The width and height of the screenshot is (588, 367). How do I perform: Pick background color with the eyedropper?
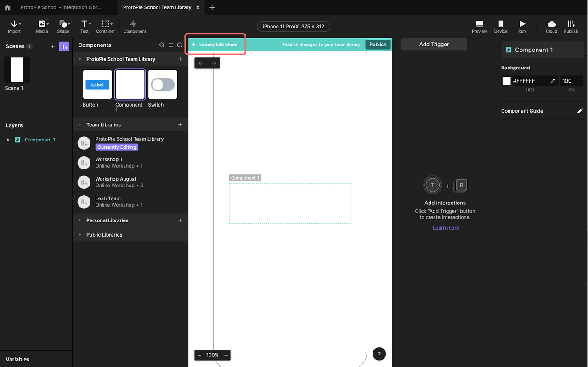[x=553, y=81]
